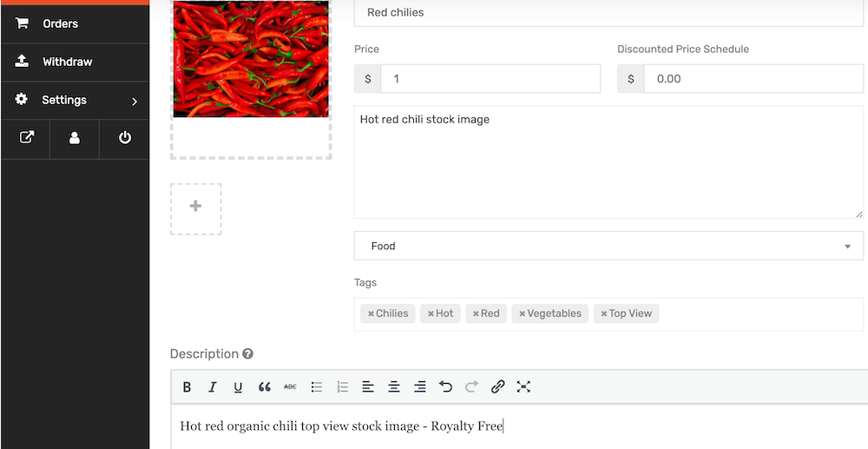Expand the Settings submenu chevron
This screenshot has height=449, width=868.
pos(135,102)
